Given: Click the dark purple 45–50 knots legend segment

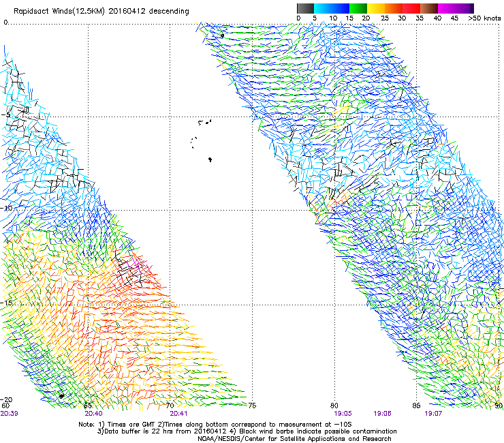Looking at the screenshot, I should coord(464,8).
